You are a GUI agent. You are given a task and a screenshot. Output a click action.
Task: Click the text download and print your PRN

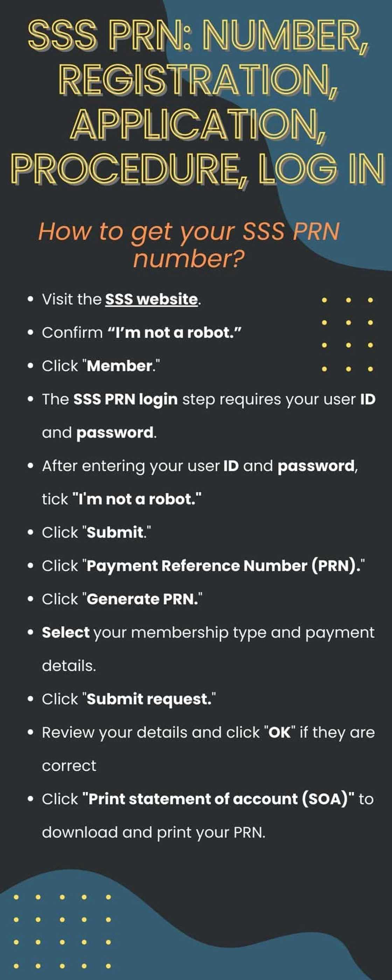tap(153, 832)
